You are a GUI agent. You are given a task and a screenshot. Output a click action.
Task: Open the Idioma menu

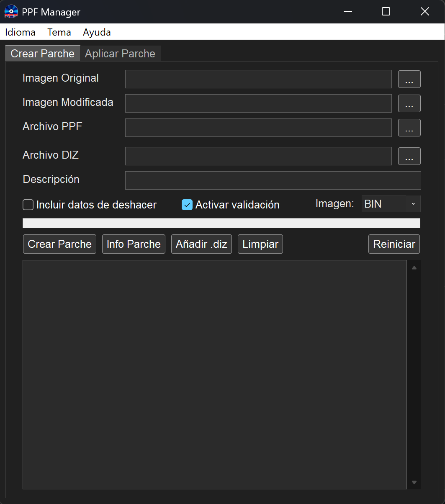point(20,32)
